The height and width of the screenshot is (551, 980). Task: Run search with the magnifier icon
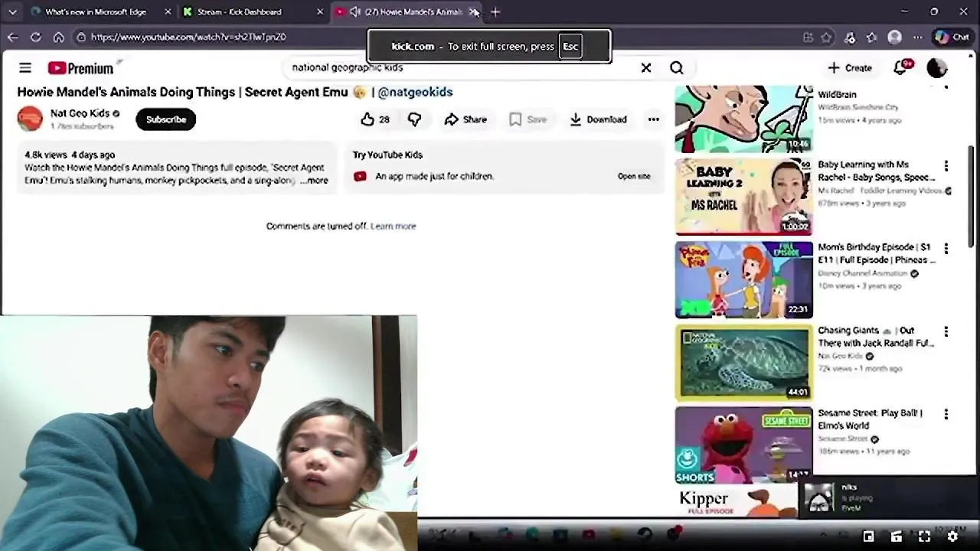[677, 68]
